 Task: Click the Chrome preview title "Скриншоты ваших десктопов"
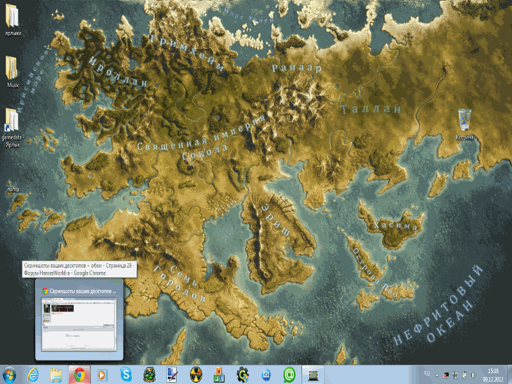coord(83,291)
